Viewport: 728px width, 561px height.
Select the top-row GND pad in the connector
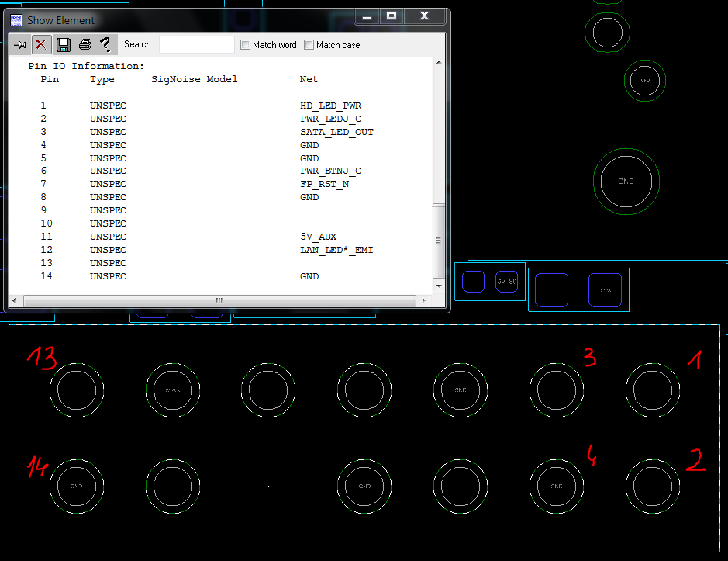pos(460,390)
